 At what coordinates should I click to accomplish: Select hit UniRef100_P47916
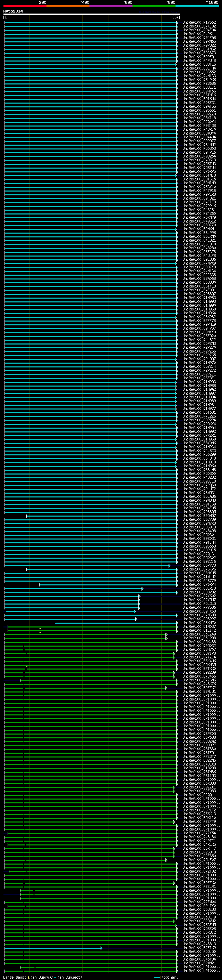(x=199, y=191)
